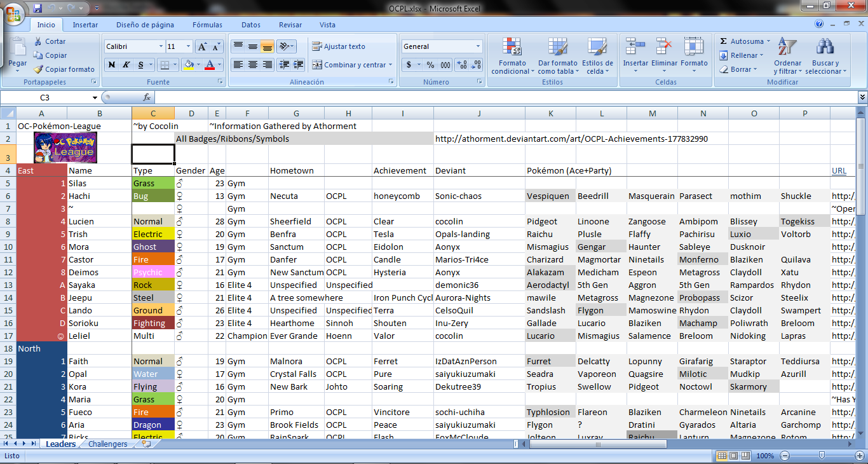Screen dimensions: 868x464
Task: Toggle top vertical alignment
Action: (x=238, y=46)
